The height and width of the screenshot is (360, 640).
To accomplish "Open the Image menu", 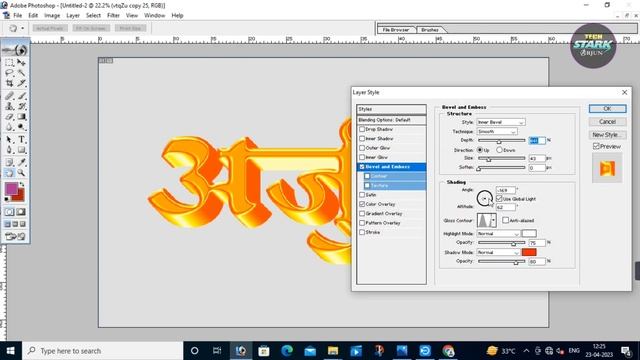I will [52, 16].
